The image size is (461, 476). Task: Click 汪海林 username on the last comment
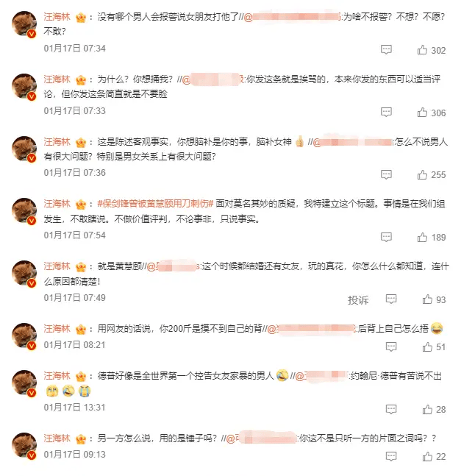click(x=57, y=438)
